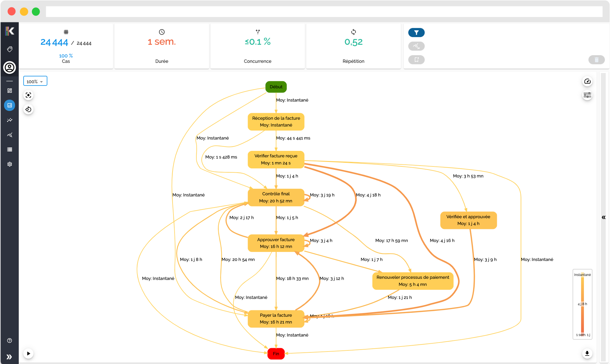Viewport: 610px width, 364px height.
Task: Open the sliders settings icon
Action: point(587,95)
